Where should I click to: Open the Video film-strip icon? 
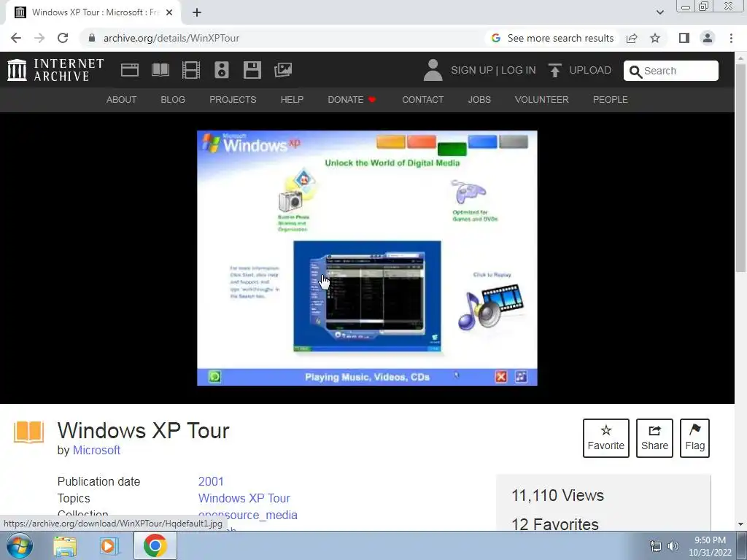pos(191,70)
